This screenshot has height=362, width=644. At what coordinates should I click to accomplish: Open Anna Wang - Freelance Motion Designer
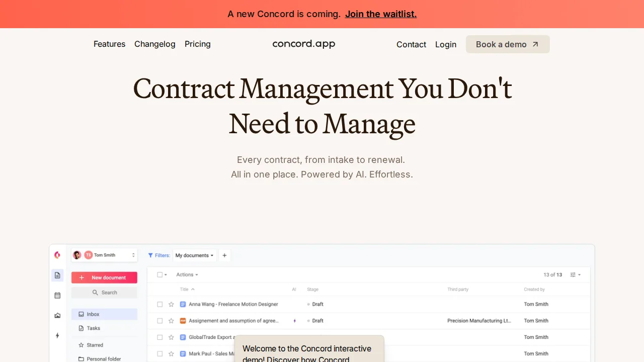(x=233, y=304)
